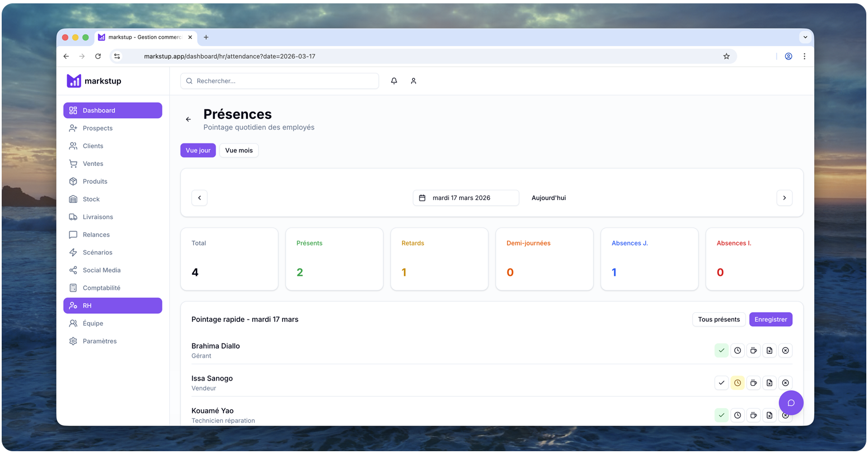
Task: Flag Brahima Diallo late using the clock icon
Action: [738, 350]
